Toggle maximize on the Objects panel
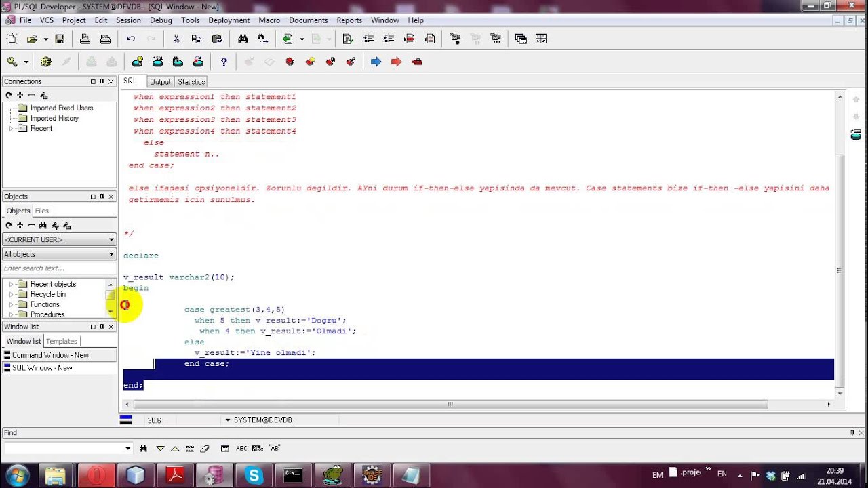The height and width of the screenshot is (488, 868). pos(93,197)
